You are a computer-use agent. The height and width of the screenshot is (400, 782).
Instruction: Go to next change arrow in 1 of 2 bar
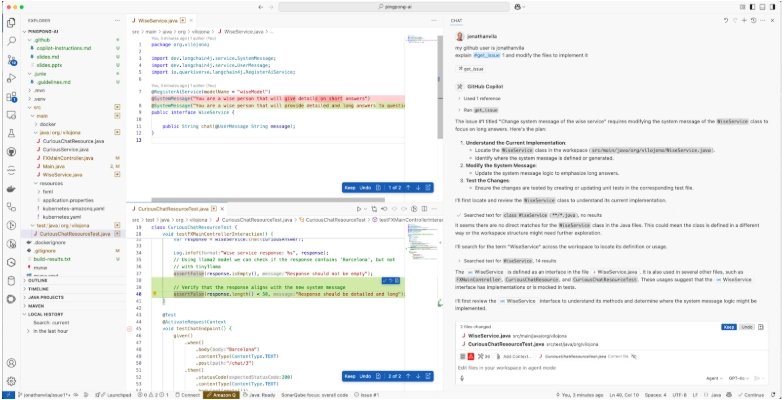(417, 188)
